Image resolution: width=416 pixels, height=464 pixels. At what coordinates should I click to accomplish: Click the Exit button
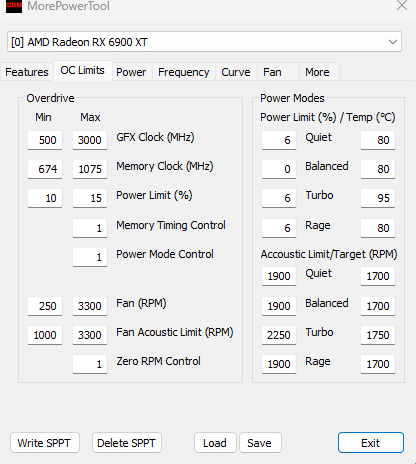tap(371, 443)
